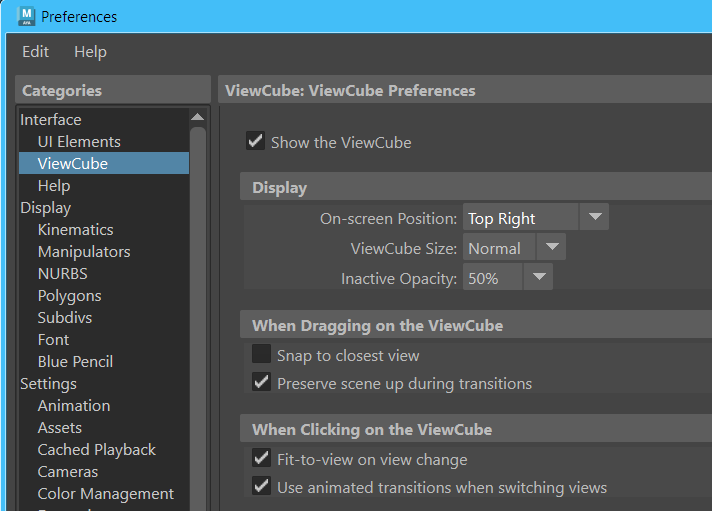Open the Edit menu
712x511 pixels.
tap(35, 52)
